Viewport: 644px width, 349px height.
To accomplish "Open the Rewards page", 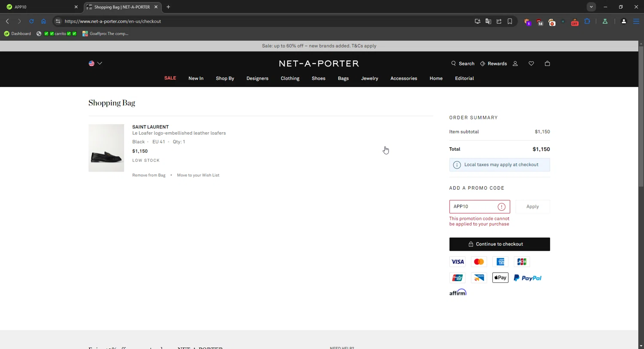I will click(x=493, y=64).
